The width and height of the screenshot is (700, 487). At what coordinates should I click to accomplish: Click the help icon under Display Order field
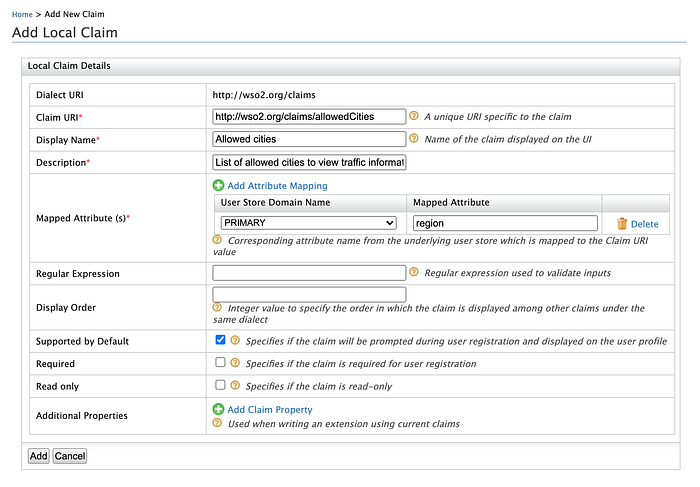(x=217, y=307)
